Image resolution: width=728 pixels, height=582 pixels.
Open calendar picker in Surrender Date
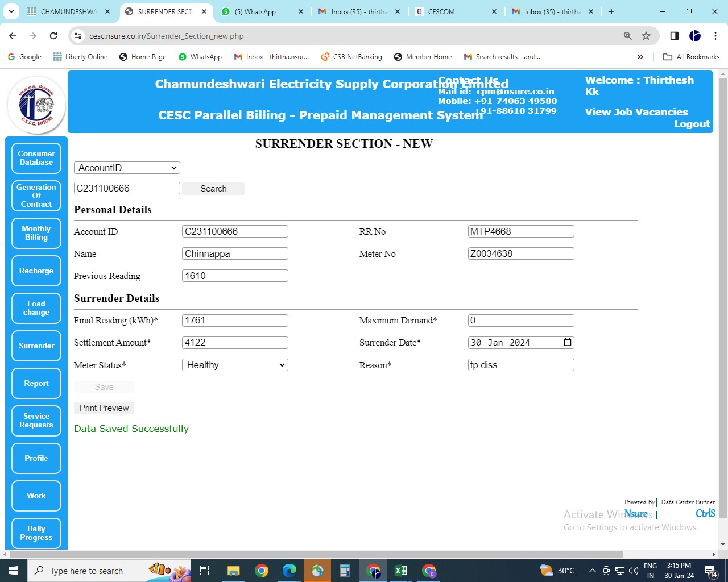568,342
